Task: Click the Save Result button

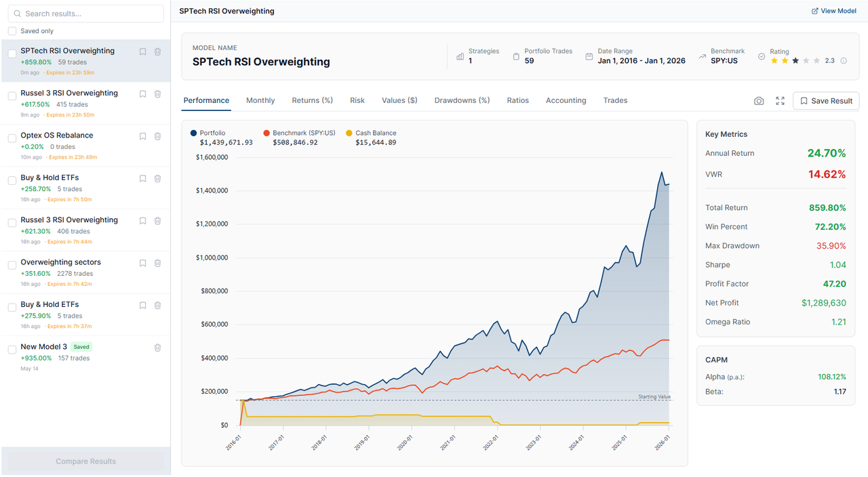Action: 826,101
